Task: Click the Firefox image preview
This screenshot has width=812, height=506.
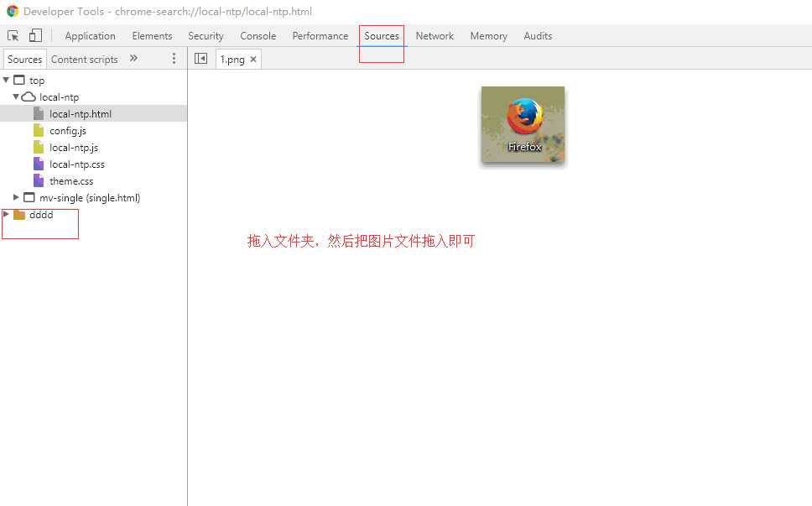Action: (x=523, y=124)
